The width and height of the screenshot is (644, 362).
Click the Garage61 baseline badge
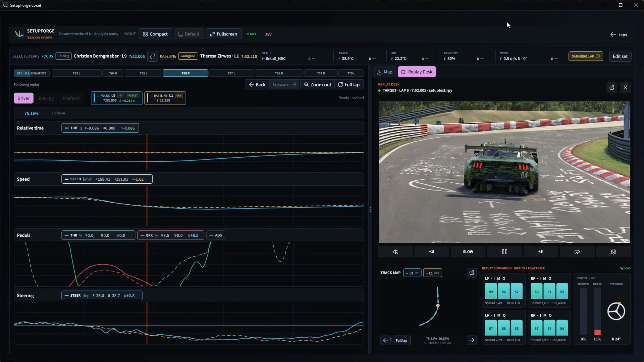pyautogui.click(x=188, y=56)
